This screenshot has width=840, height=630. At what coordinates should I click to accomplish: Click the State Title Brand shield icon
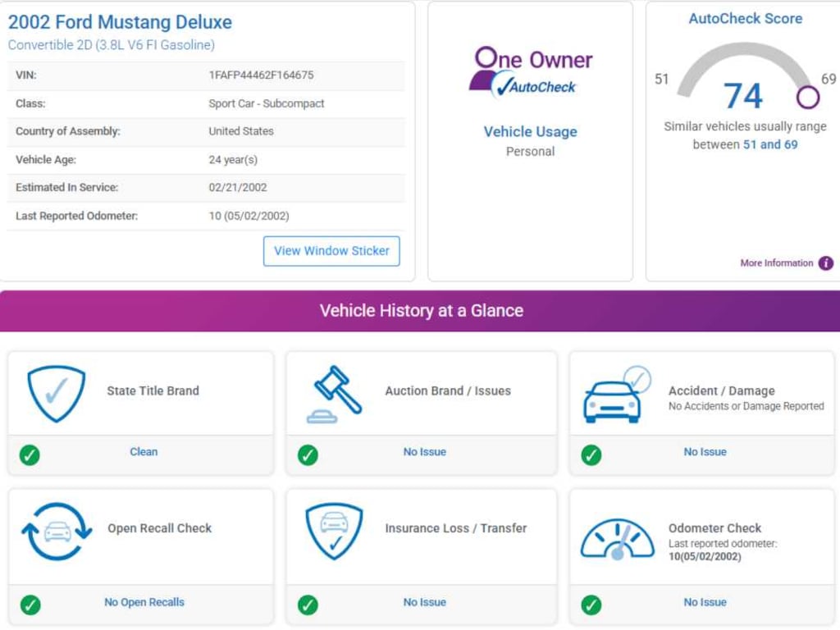(x=56, y=394)
